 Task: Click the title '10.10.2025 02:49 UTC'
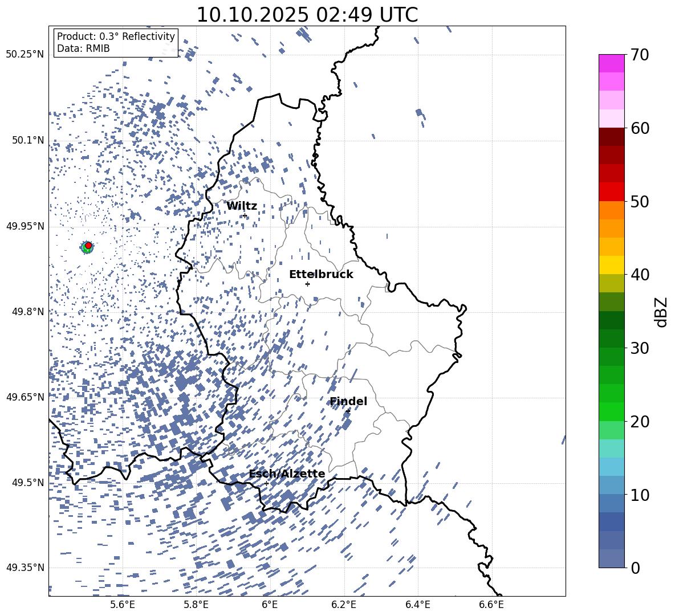(307, 15)
